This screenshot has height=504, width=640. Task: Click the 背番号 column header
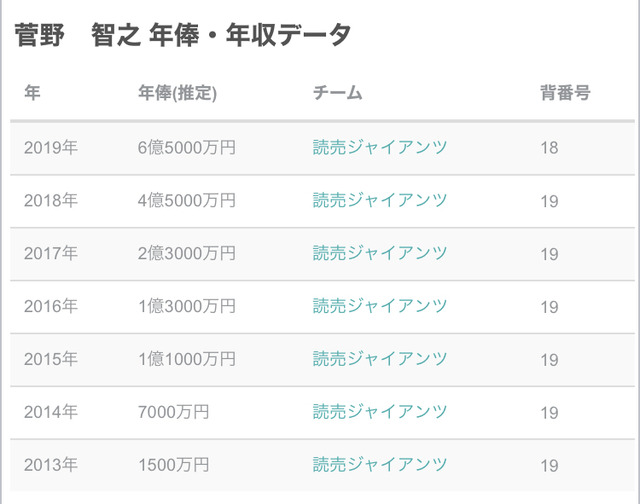(x=565, y=94)
